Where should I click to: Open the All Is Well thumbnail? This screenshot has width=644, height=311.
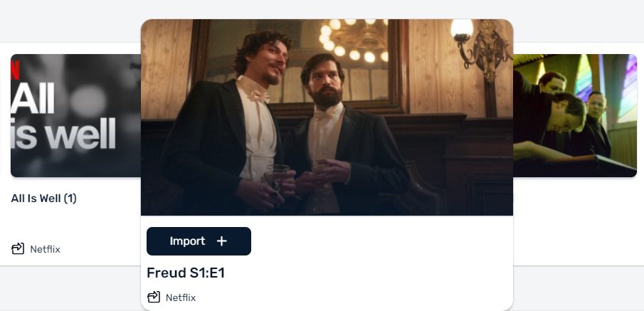tap(75, 115)
